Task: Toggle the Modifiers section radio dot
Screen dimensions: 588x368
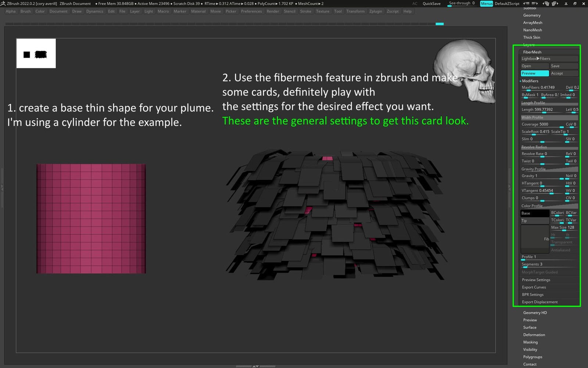Action: (x=521, y=81)
